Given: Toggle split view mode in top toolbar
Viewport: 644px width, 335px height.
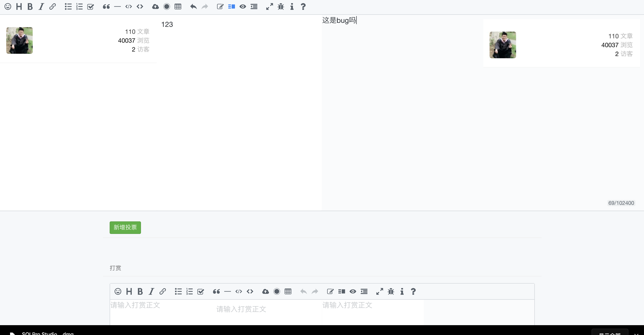Looking at the screenshot, I should pos(232,6).
